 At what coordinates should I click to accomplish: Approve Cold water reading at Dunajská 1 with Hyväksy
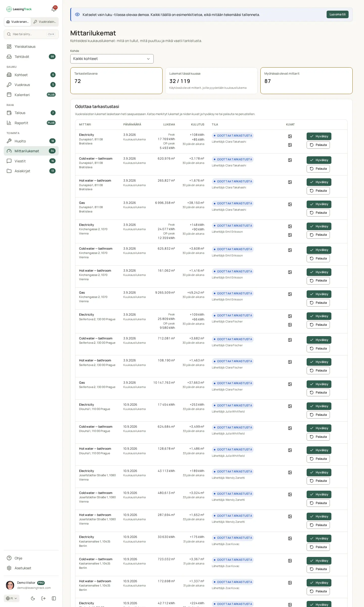(319, 160)
